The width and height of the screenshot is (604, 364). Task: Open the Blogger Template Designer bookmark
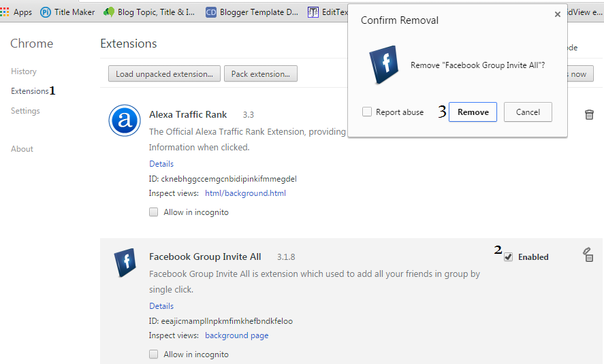point(252,12)
